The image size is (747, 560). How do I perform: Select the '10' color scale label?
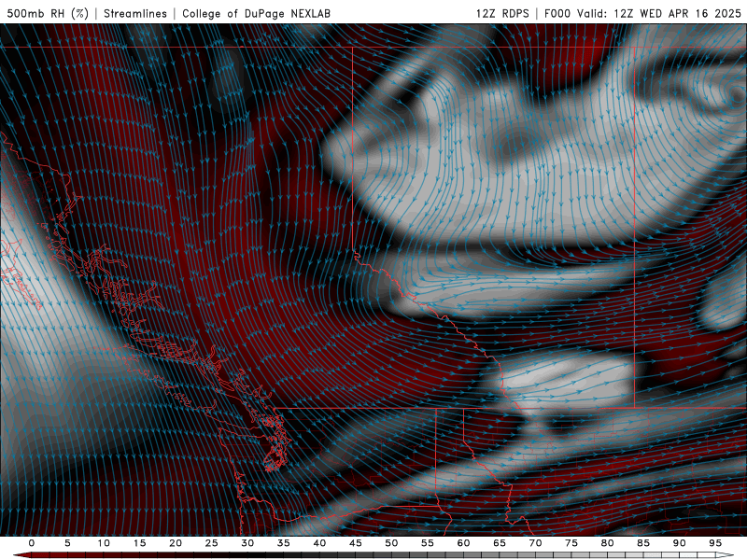(104, 543)
